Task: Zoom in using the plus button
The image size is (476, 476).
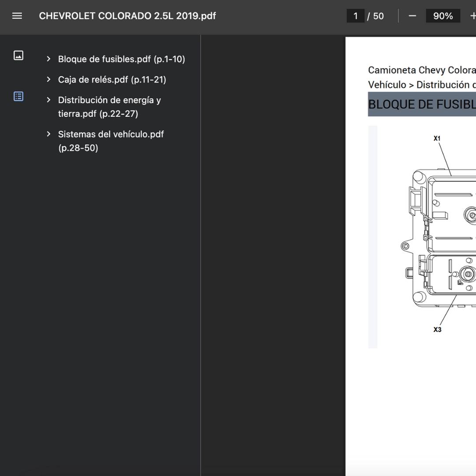Action: coord(472,16)
